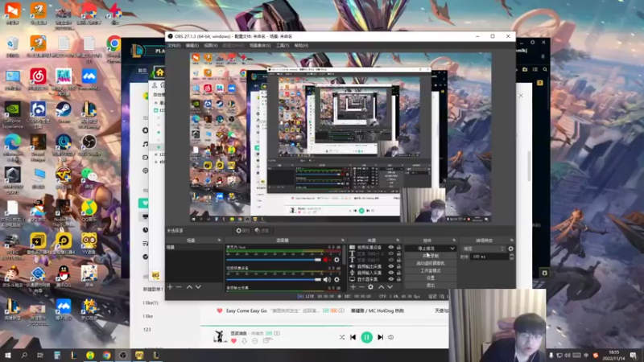The width and height of the screenshot is (644, 362).
Task: Open transition properties gear icon
Action: [510, 249]
